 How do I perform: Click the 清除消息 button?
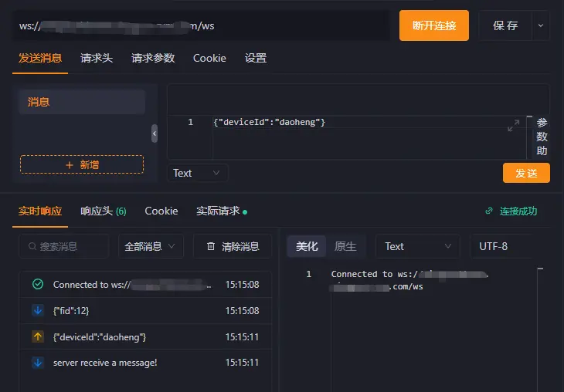pos(233,246)
